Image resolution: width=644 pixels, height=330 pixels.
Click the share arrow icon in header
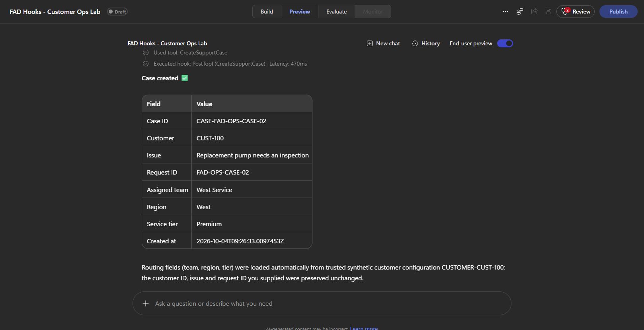click(x=534, y=12)
